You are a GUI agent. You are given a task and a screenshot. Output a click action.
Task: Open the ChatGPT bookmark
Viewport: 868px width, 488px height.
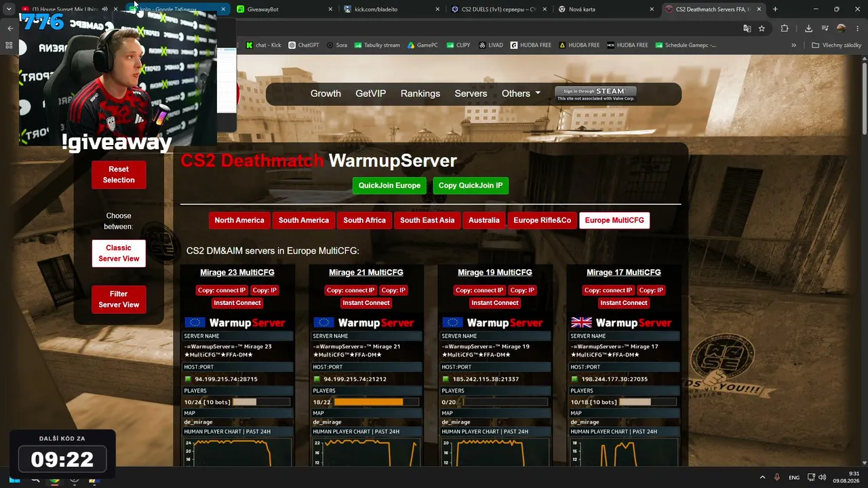coord(303,45)
